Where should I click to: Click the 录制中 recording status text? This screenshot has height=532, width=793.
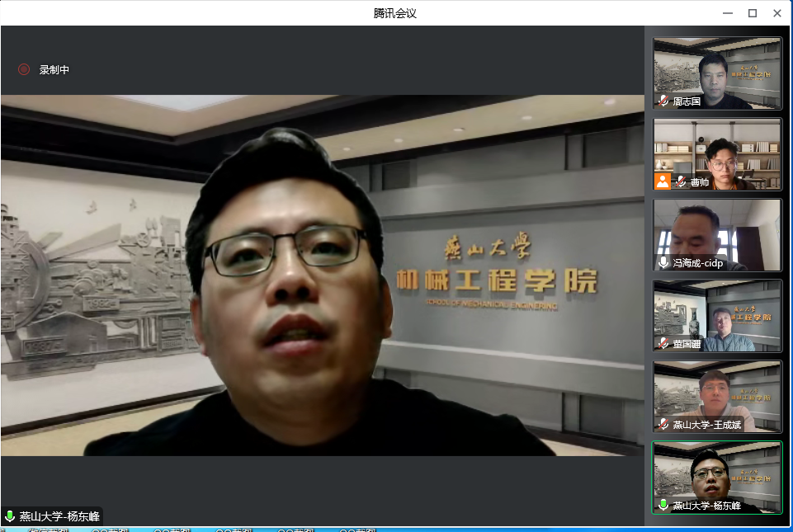[x=54, y=70]
